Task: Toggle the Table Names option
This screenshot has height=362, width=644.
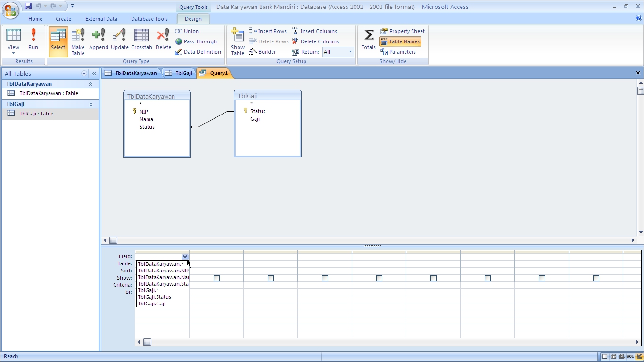Action: click(x=400, y=41)
